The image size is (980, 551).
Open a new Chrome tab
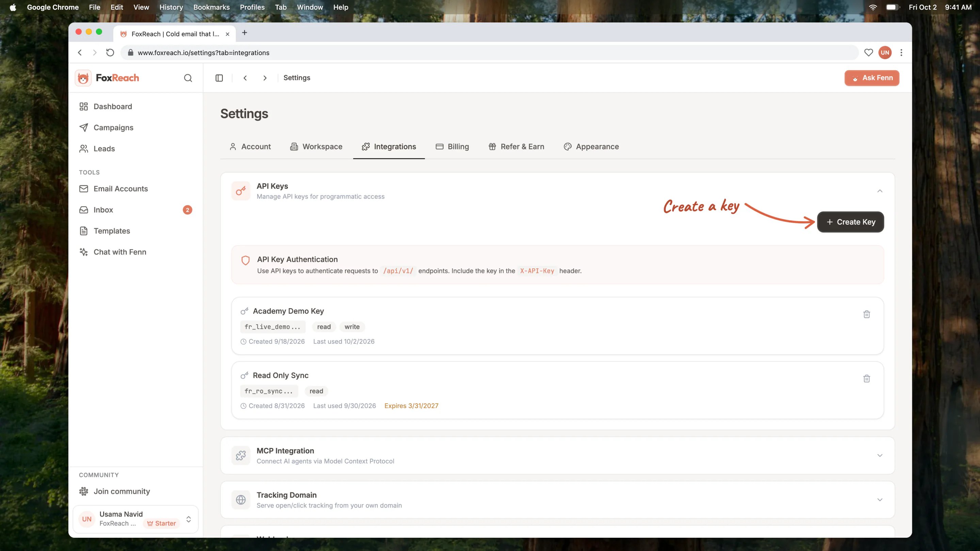[245, 33]
